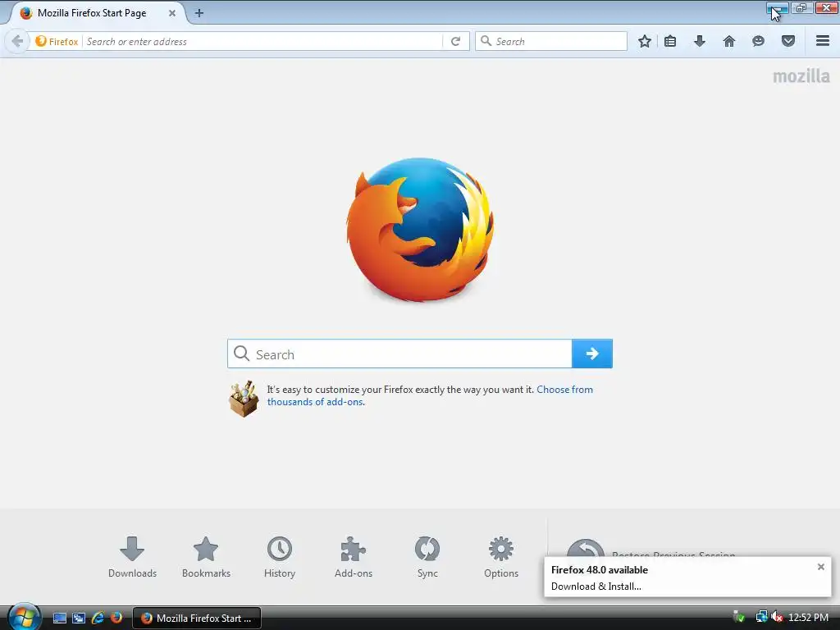Open Add-ons from the start page launcher

[353, 557]
